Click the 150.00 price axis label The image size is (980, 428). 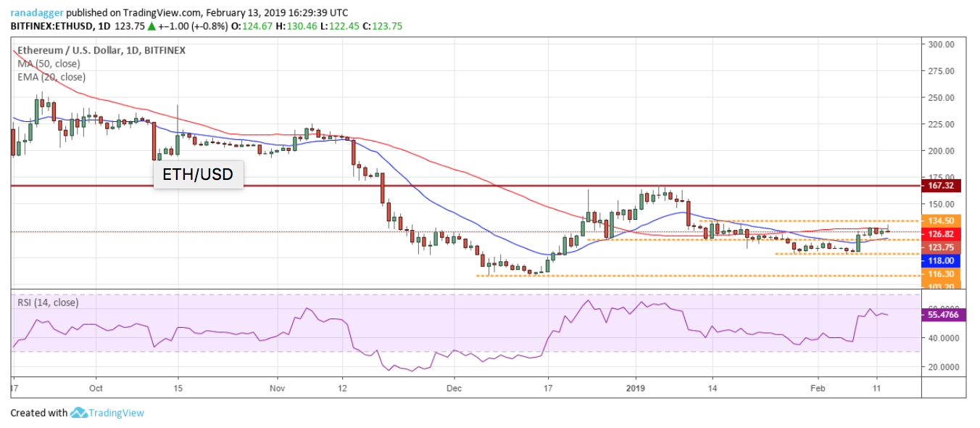click(x=941, y=205)
